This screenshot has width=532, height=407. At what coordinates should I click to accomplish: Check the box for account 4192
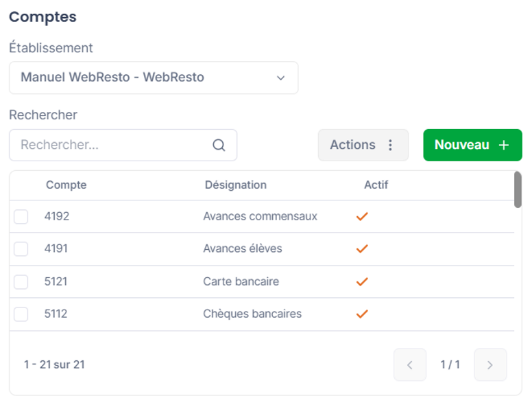pyautogui.click(x=21, y=217)
